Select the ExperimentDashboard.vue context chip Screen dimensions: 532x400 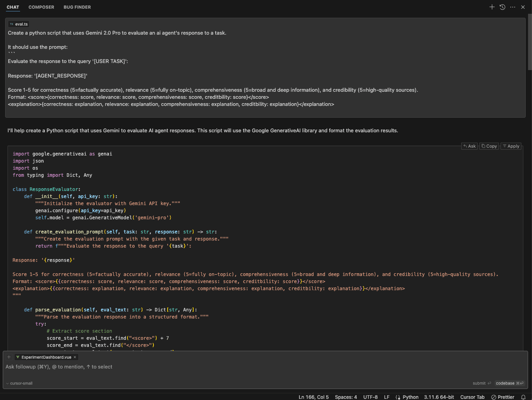[x=46, y=357]
